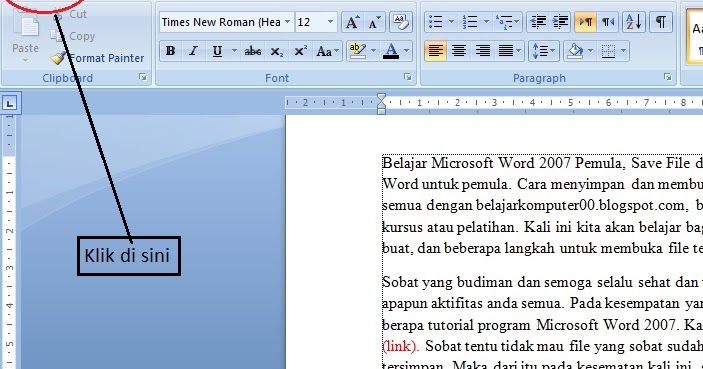Click the red (link) text in document

point(400,346)
